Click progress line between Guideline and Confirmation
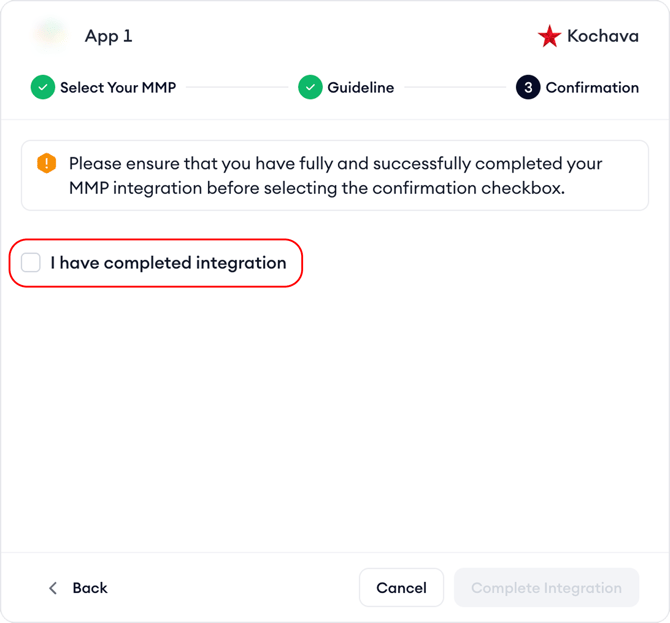Viewport: 670px width, 623px height. [x=454, y=88]
